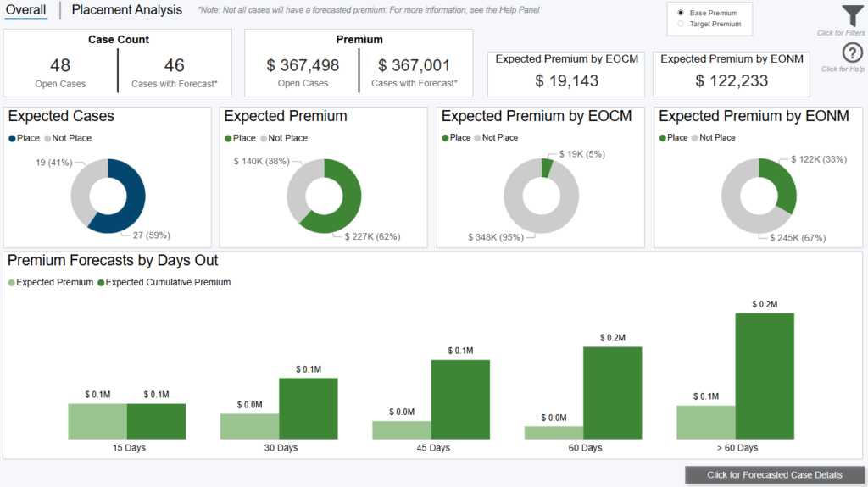Viewport: 868px width, 487px height.
Task: Click the dark green cumulative bar for 45 Days
Action: [x=460, y=399]
